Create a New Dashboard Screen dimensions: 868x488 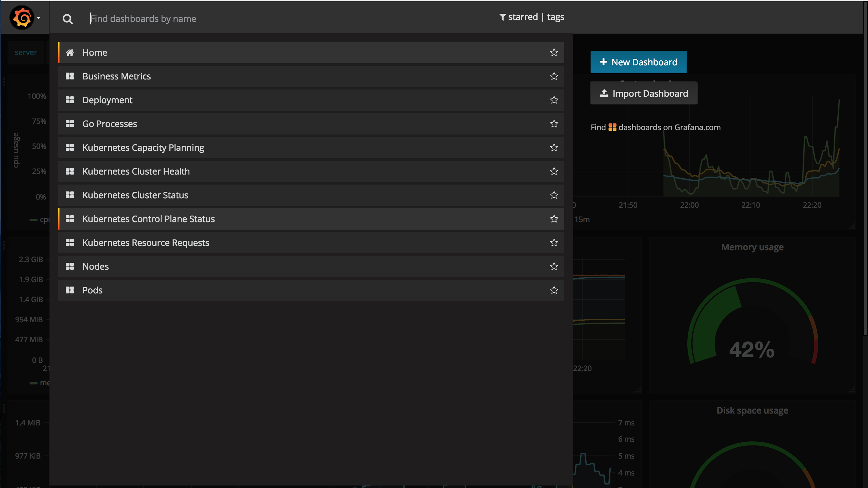pos(638,62)
